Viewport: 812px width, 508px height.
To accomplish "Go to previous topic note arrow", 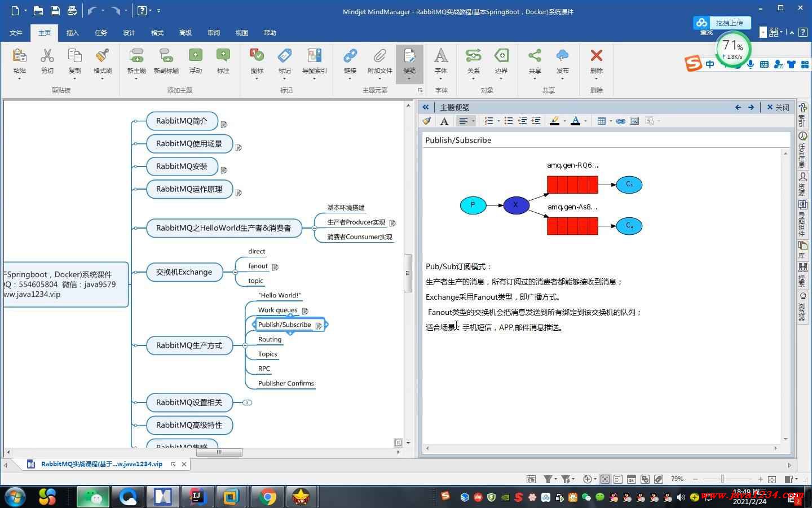I will (738, 107).
